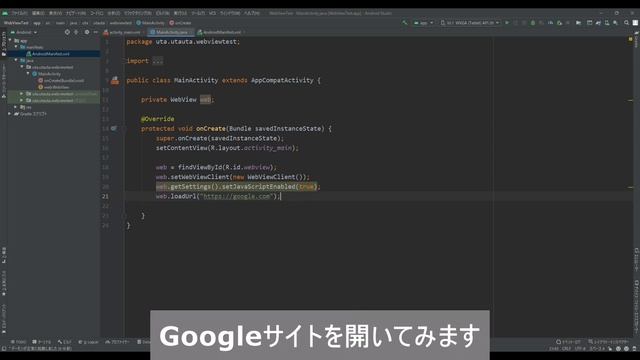Click the Make Project hammer icon

pyautogui.click(x=404, y=23)
